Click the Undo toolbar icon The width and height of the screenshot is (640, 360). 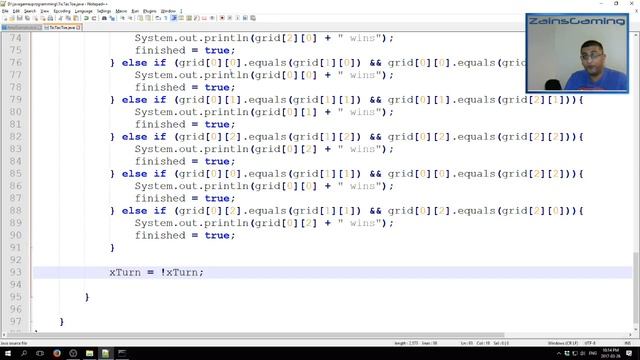[x=86, y=18]
